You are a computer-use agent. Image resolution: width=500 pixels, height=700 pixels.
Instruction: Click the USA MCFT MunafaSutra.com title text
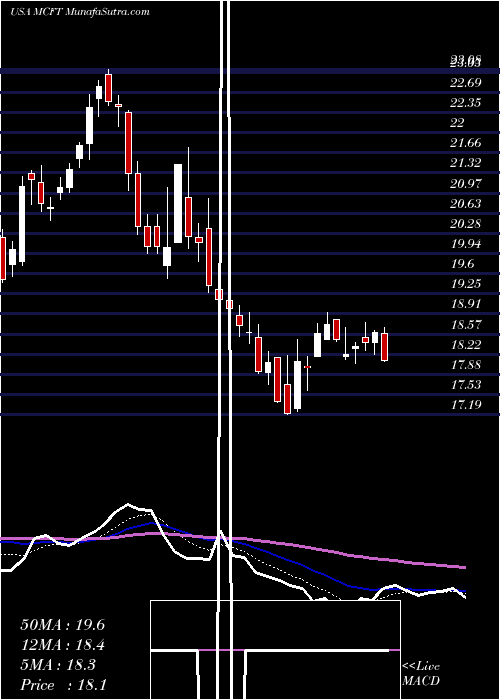80,12
